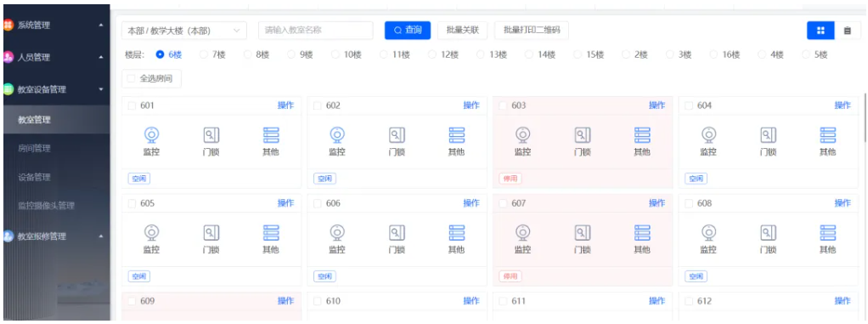868x324 pixels.
Task: Tick the checkbox for room 606
Action: point(317,203)
